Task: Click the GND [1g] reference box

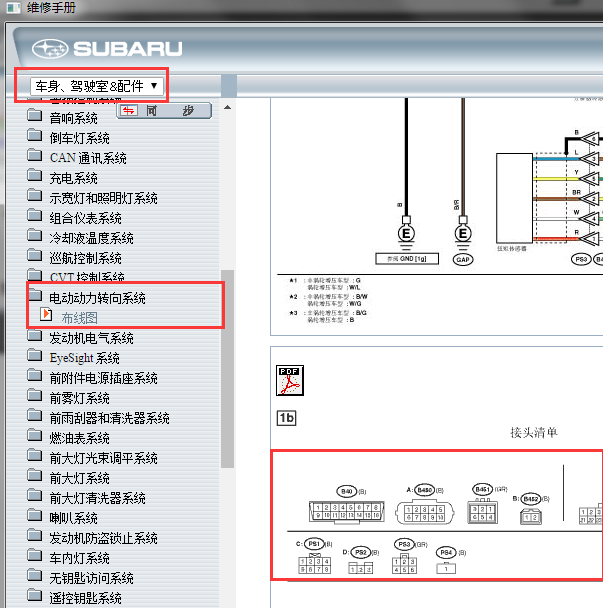Action: (x=407, y=259)
